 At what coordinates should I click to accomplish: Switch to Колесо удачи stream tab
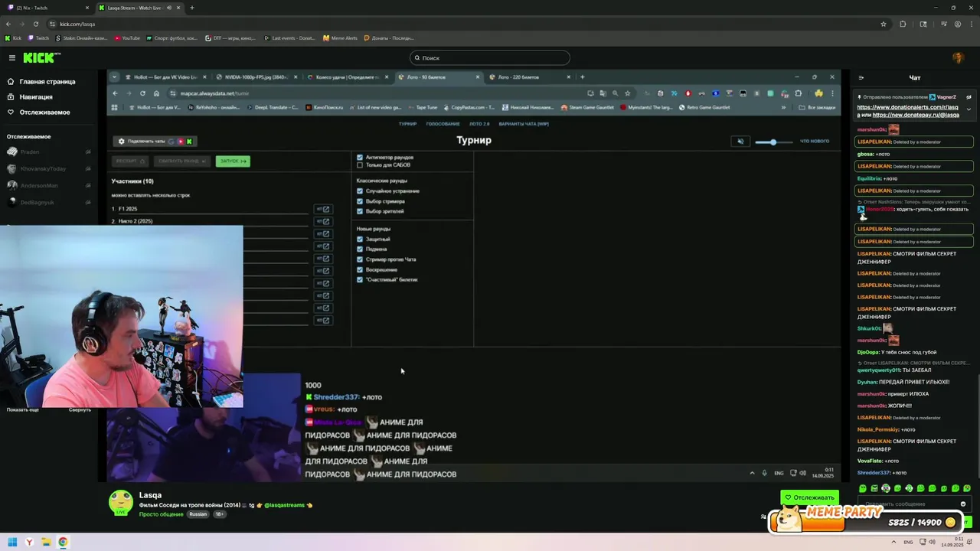click(x=347, y=77)
